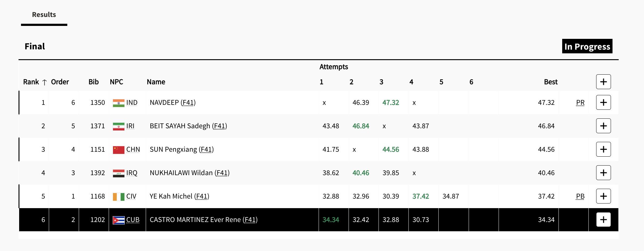Open the Results tab
Viewport: 644px width, 251px height.
[44, 14]
